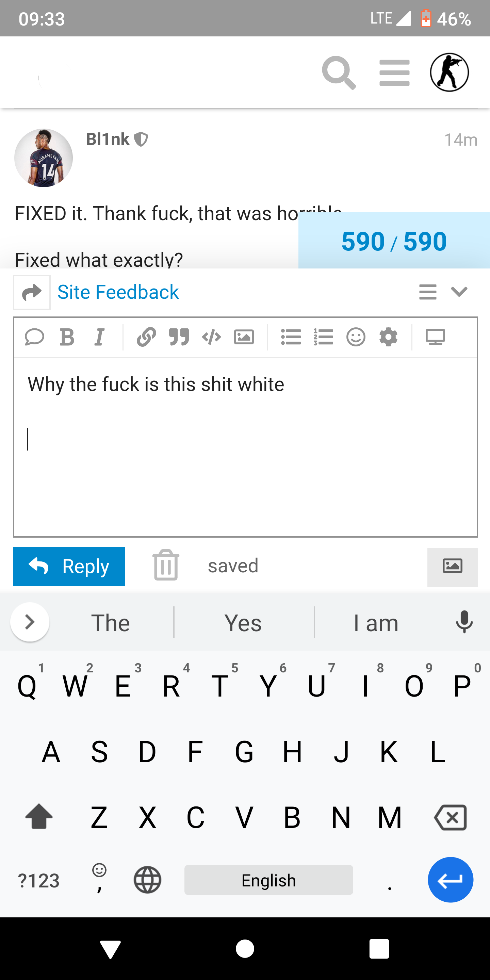Open the emoji picker in composer toolbar
Image resolution: width=490 pixels, height=980 pixels.
tap(356, 337)
